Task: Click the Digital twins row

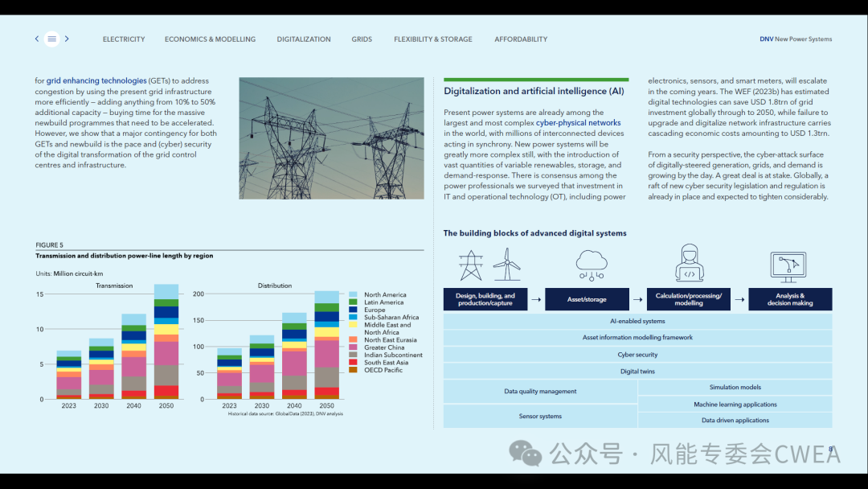Action: (637, 371)
